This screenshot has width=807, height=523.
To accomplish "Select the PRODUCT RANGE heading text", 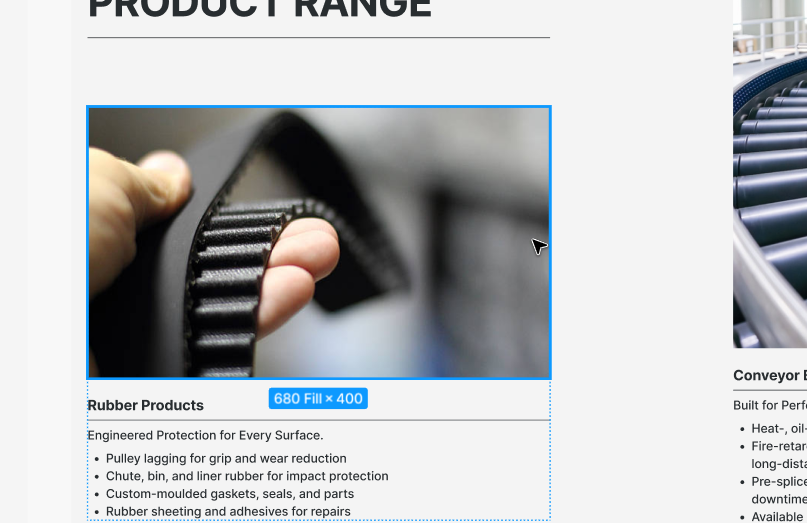I will [260, 9].
